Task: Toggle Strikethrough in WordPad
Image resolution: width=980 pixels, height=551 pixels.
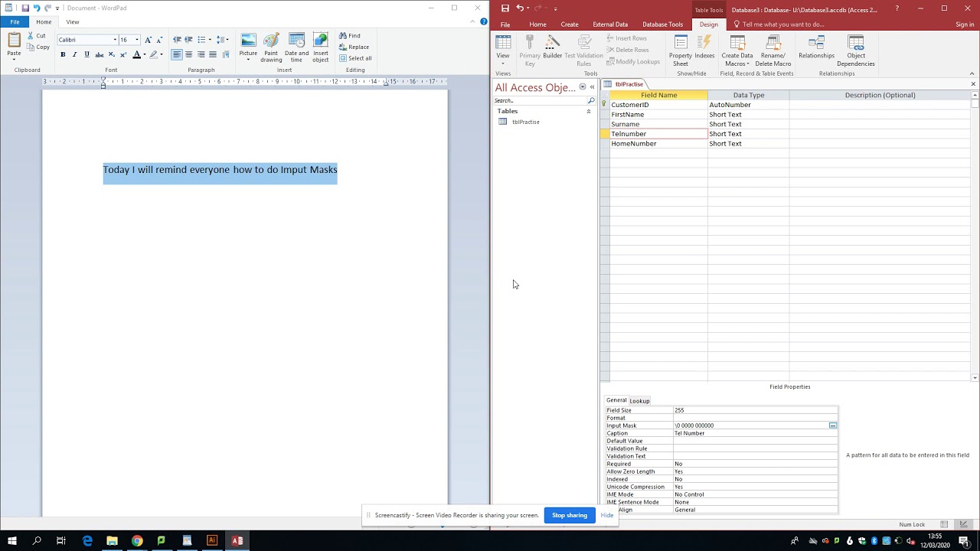Action: (x=99, y=54)
